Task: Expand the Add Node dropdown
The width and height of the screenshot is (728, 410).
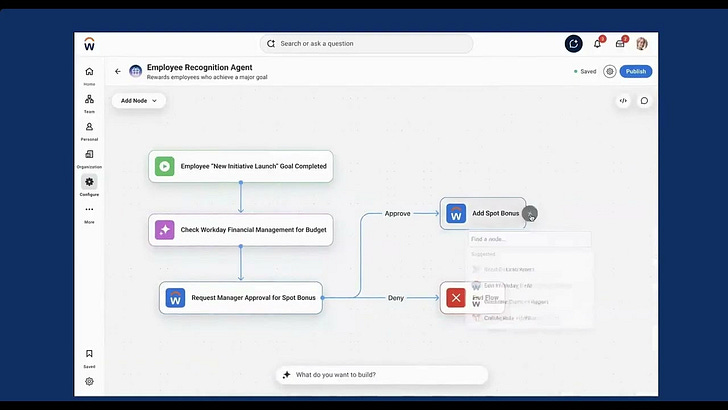Action: [x=139, y=101]
